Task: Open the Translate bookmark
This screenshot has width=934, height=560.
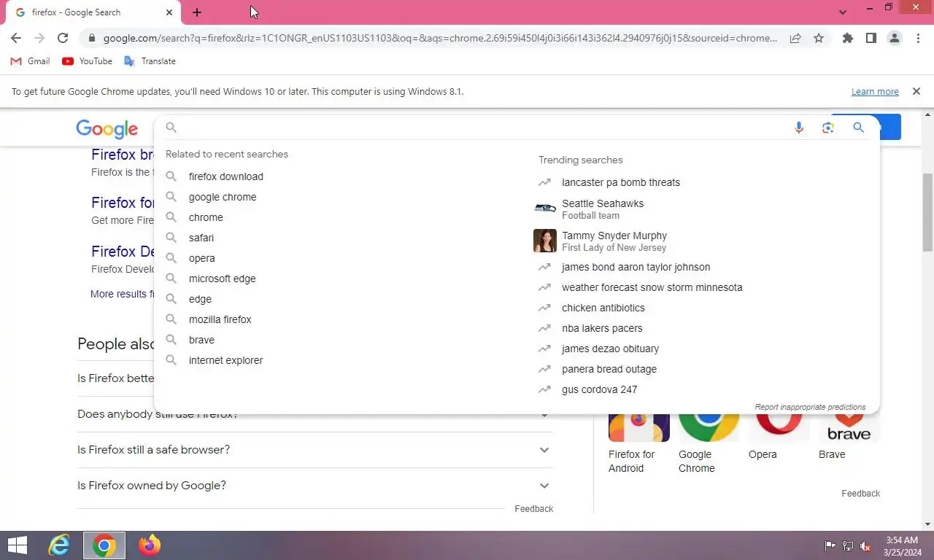Action: 150,61
